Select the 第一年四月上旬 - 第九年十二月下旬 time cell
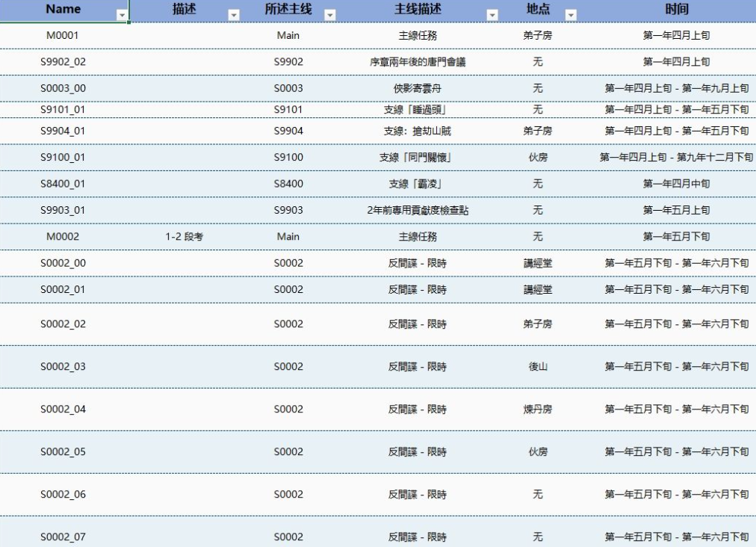 676,158
